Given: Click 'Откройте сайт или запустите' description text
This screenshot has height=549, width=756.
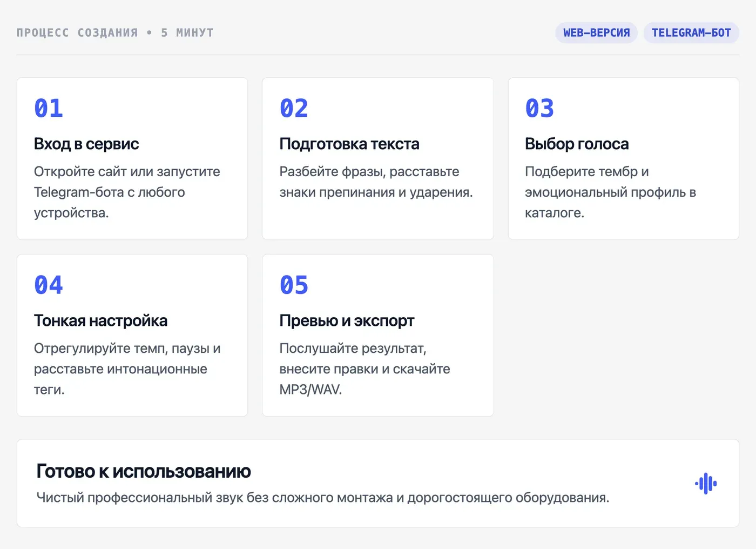Looking at the screenshot, I should click(x=127, y=192).
